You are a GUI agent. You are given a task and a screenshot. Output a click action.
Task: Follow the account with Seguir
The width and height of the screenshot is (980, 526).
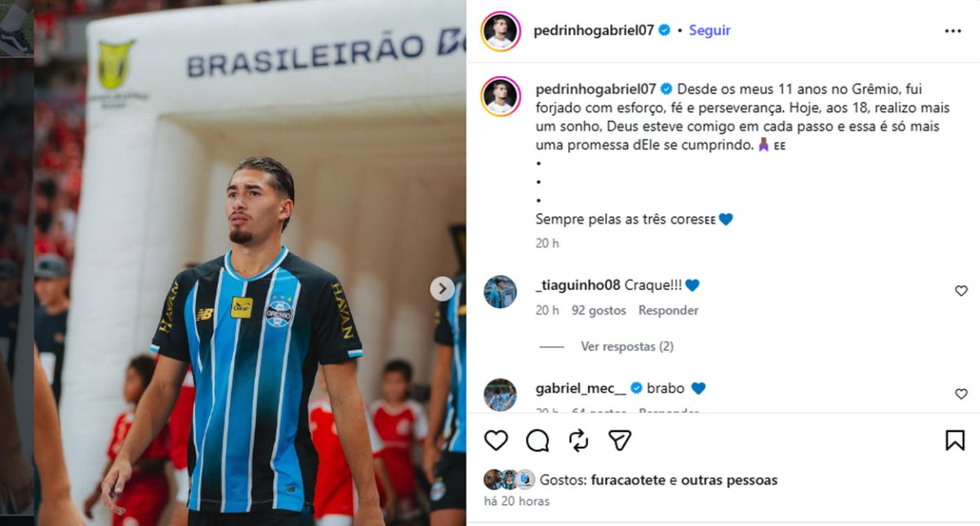710,30
